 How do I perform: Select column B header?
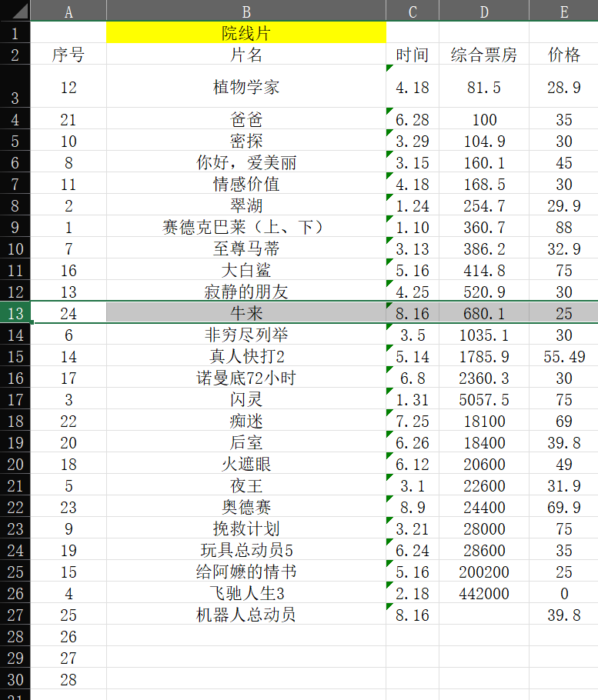pyautogui.click(x=246, y=11)
